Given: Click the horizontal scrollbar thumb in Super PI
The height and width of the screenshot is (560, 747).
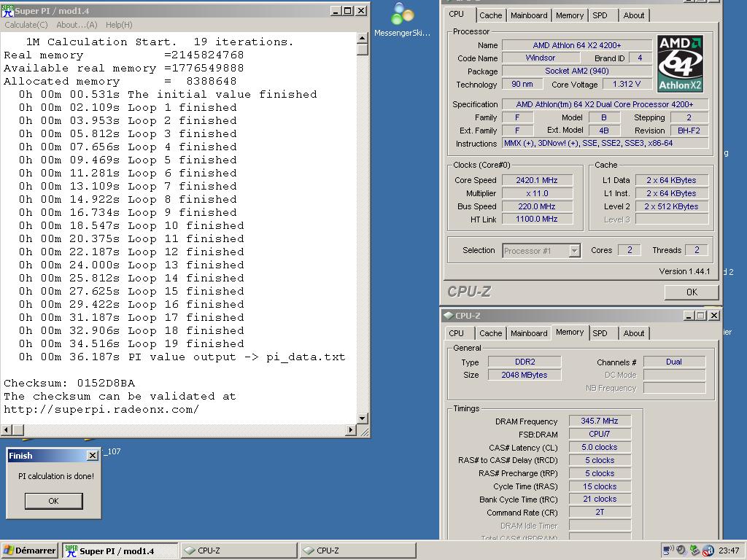Looking at the screenshot, I should [x=18, y=430].
